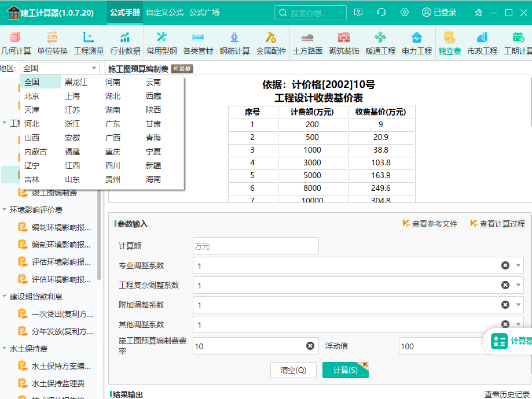Click the search box 搜索你想...
Image resolution: width=532 pixels, height=399 pixels.
coord(310,13)
